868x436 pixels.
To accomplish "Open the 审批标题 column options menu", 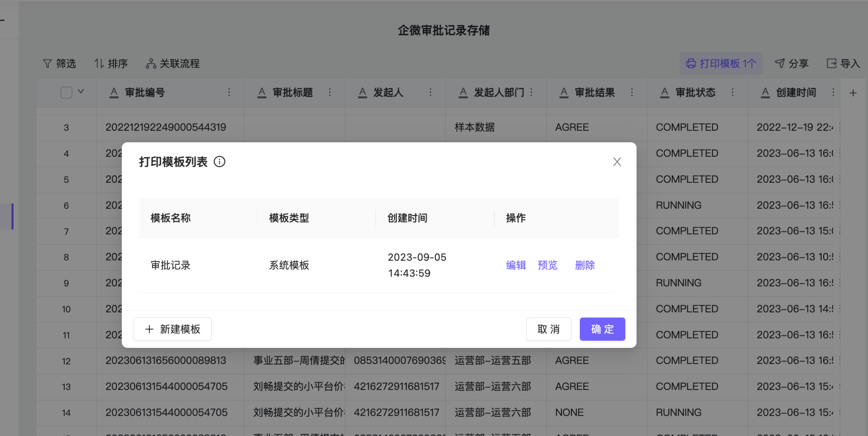I will pyautogui.click(x=330, y=92).
